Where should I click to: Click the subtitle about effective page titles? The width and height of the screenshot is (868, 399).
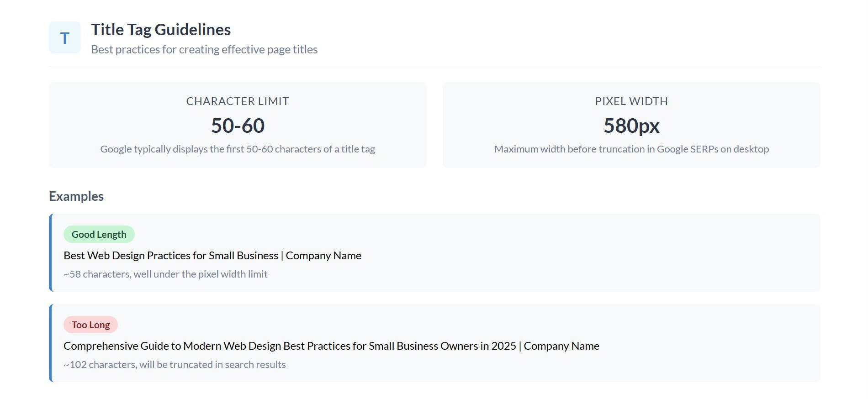(x=204, y=49)
